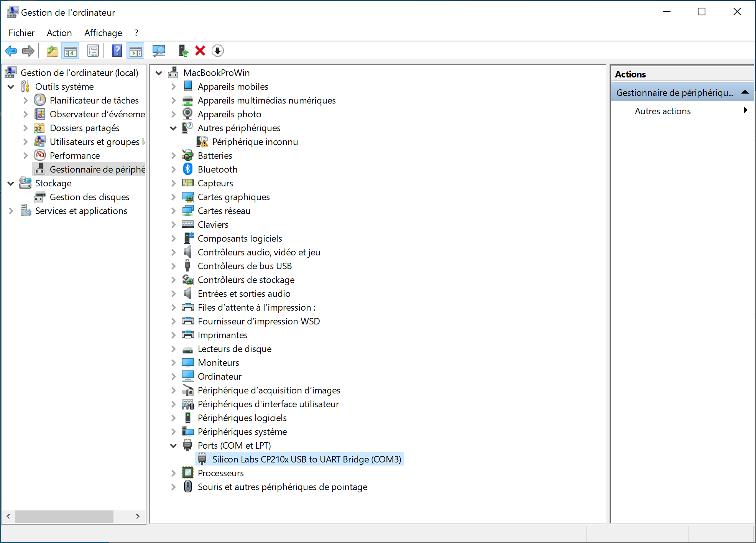Click the Souris mouse category icon
The height and width of the screenshot is (543, 756).
coord(188,487)
